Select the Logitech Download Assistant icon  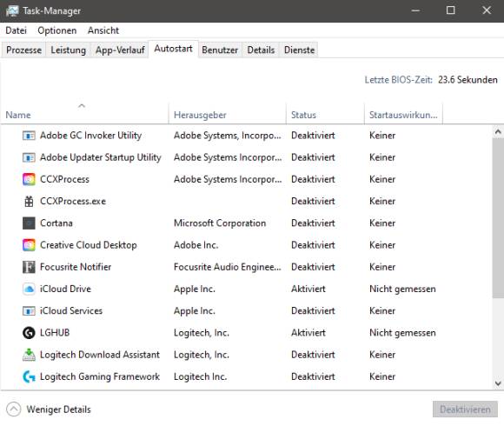(x=29, y=355)
